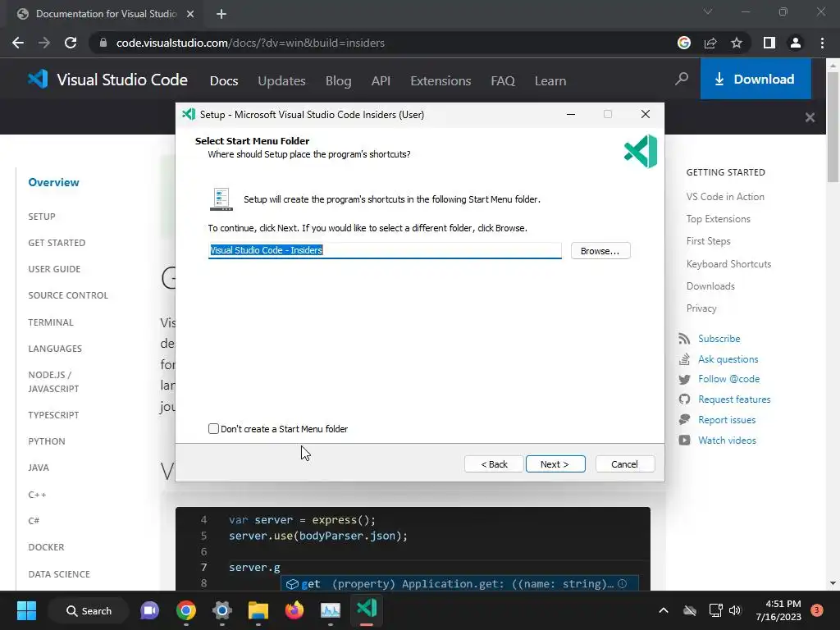Bookmark this page with the star icon
Image resolution: width=840 pixels, height=630 pixels.
coord(737,43)
